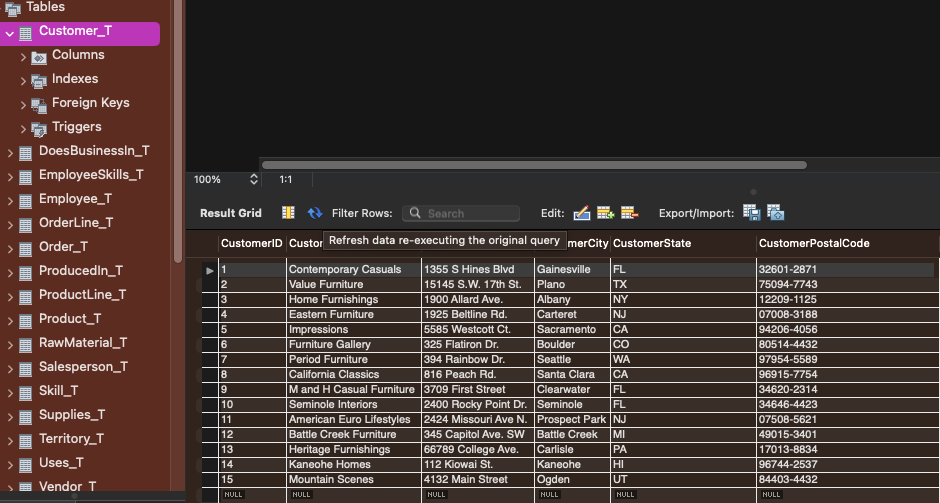Click the table icon beside RawMaterial_T

(x=26, y=345)
